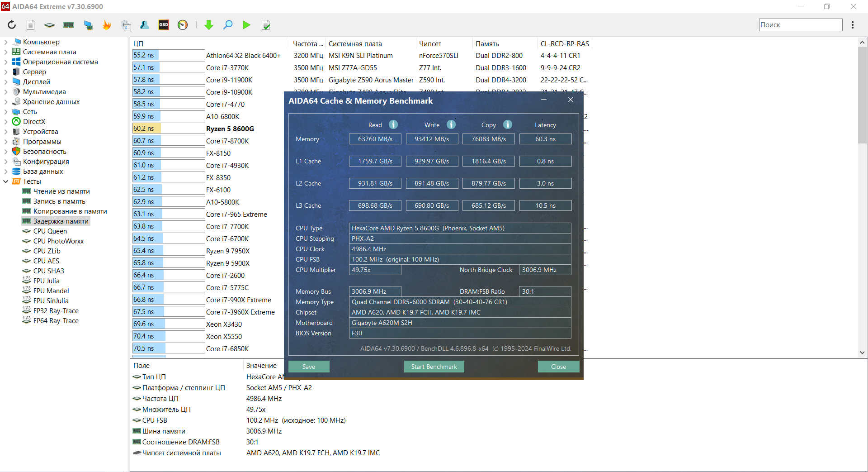
Task: Expand the Компьютер tree node
Action: point(6,42)
